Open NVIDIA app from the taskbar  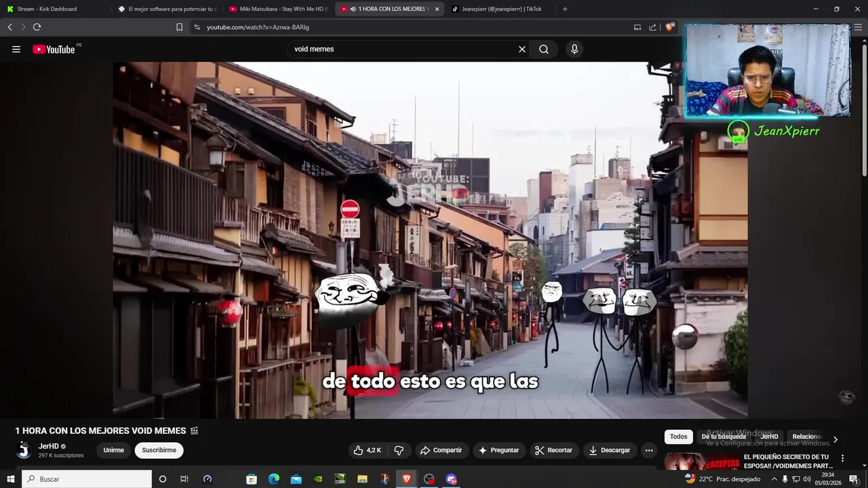tap(319, 479)
